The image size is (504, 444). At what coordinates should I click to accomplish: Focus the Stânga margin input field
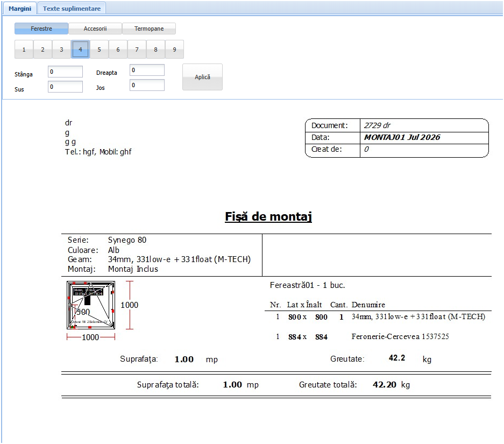65,72
